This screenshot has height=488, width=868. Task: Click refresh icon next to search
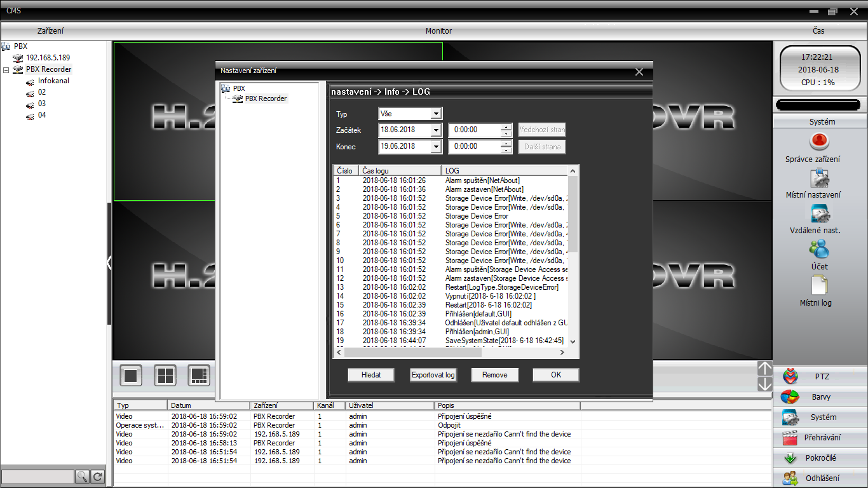click(x=98, y=477)
